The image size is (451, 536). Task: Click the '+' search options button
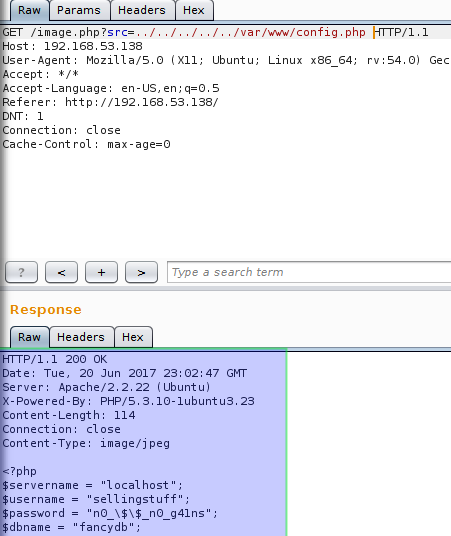pos(102,272)
